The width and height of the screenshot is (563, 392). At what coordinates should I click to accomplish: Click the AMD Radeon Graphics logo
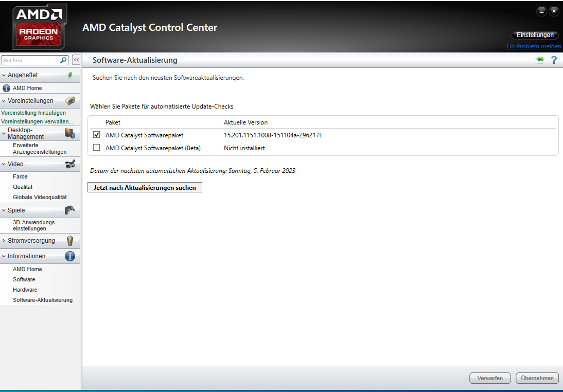click(x=40, y=27)
